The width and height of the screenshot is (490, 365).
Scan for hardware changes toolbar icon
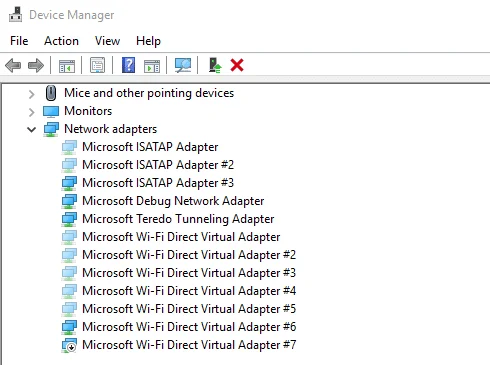183,65
